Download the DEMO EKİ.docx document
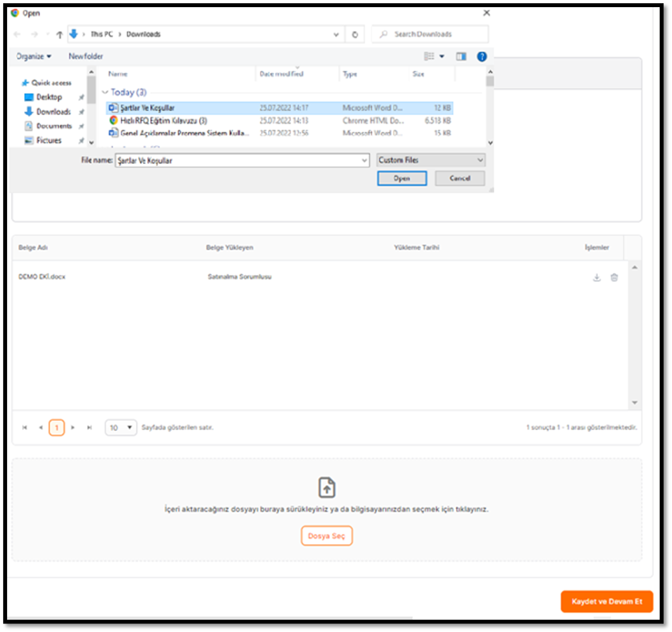Image resolution: width=672 pixels, height=632 pixels. click(x=597, y=278)
